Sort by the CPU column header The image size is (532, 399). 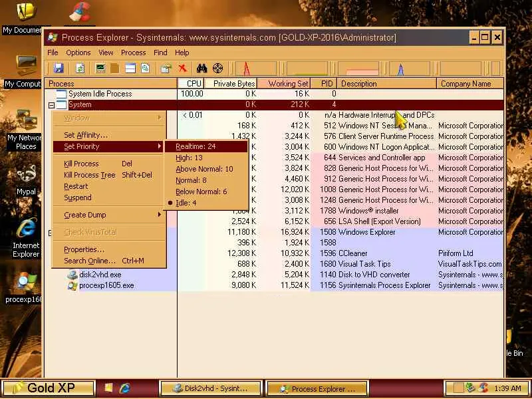pos(190,84)
